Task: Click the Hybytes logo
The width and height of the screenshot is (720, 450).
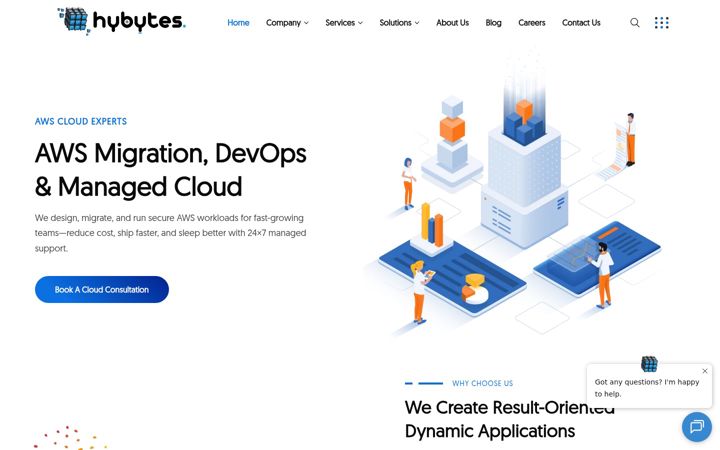Action: (121, 21)
